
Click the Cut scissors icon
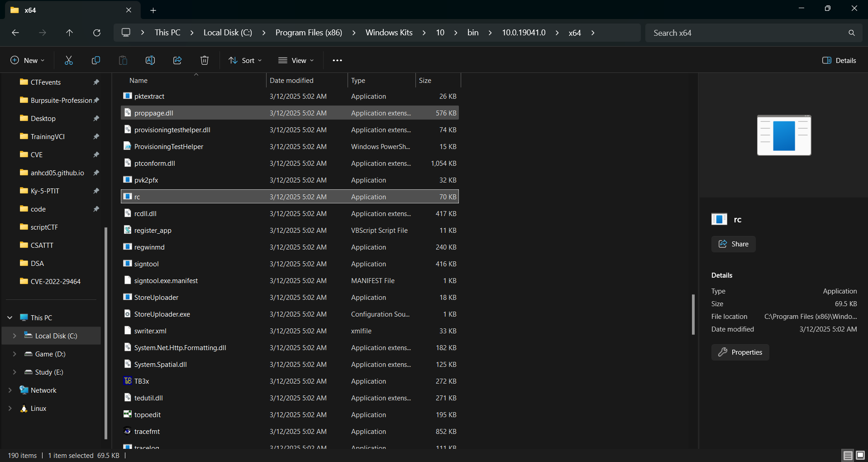(69, 60)
